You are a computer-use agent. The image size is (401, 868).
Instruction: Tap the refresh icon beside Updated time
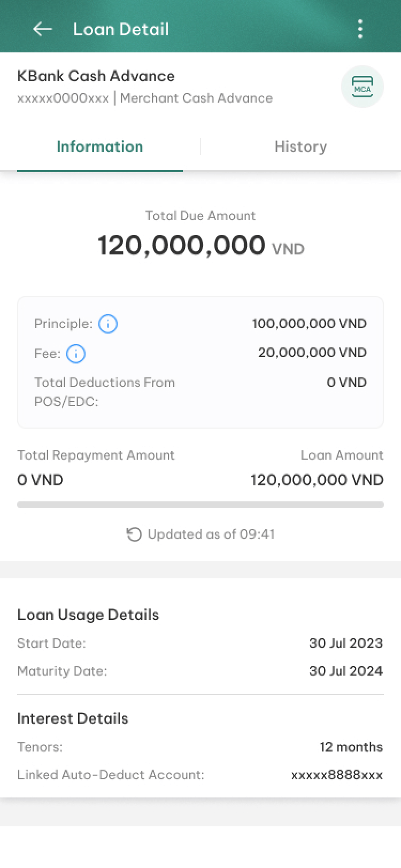click(134, 534)
